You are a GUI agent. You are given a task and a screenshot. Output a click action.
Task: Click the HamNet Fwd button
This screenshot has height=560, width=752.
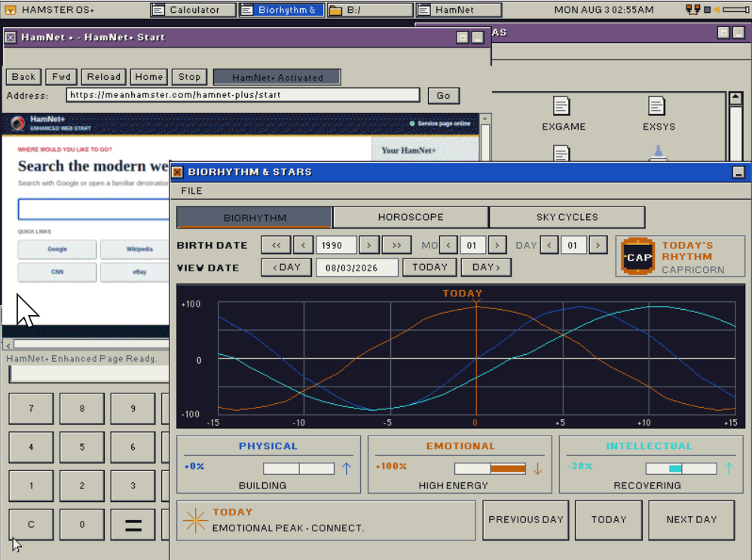click(61, 77)
